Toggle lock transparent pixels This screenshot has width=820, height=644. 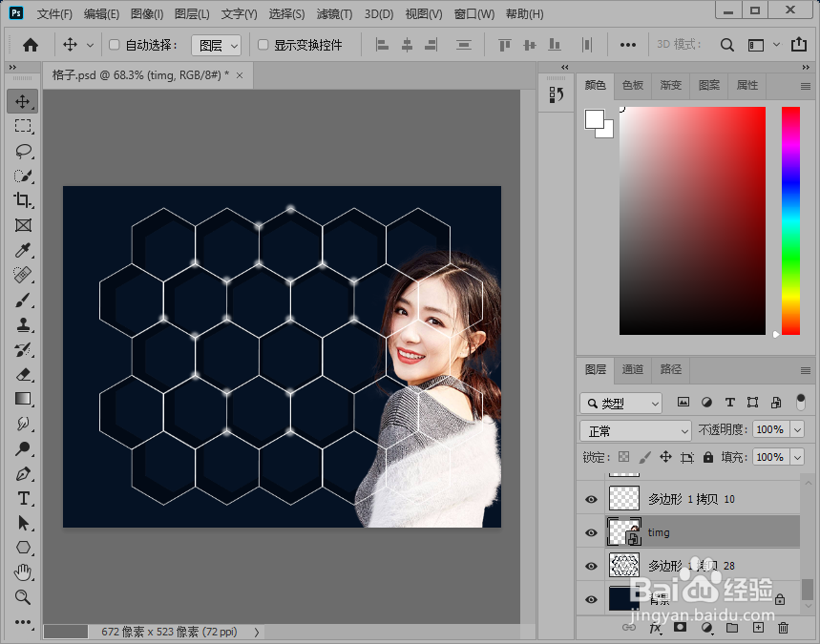click(623, 457)
